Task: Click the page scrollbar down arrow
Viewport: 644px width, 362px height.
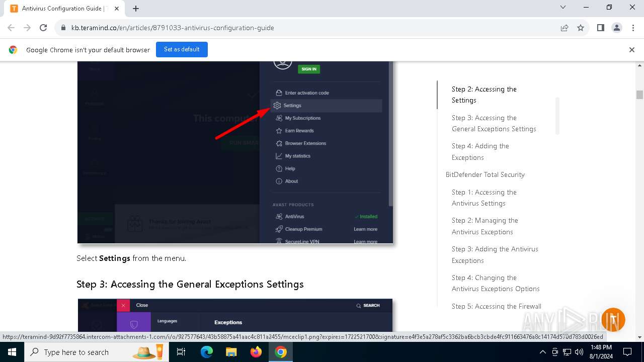Action: pos(639,337)
